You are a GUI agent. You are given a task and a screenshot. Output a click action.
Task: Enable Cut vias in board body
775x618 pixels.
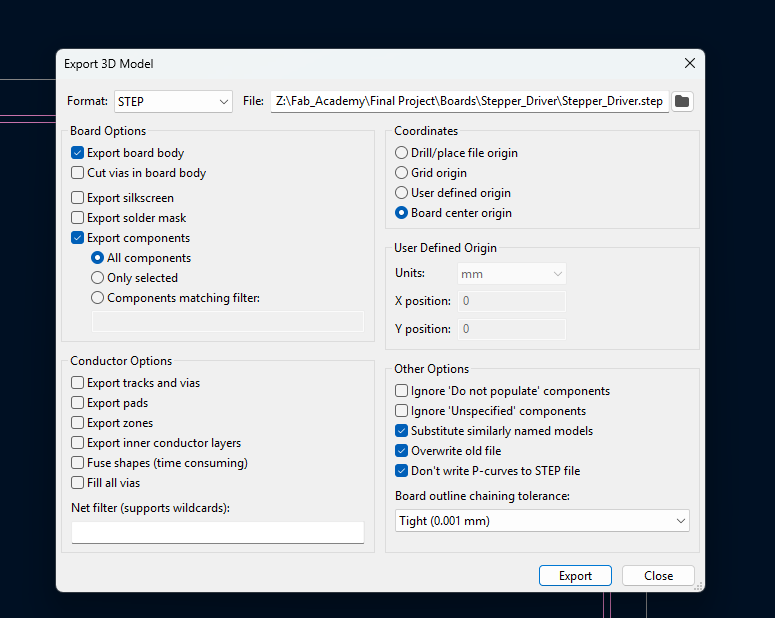coord(78,173)
